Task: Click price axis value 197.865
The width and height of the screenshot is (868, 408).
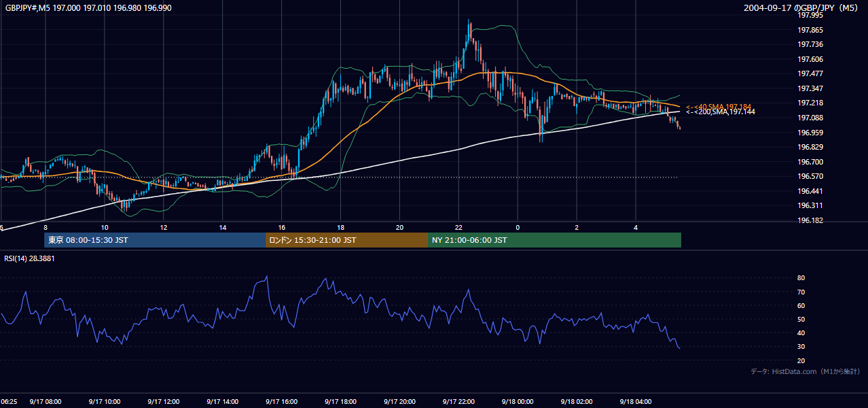Action: pyautogui.click(x=811, y=30)
